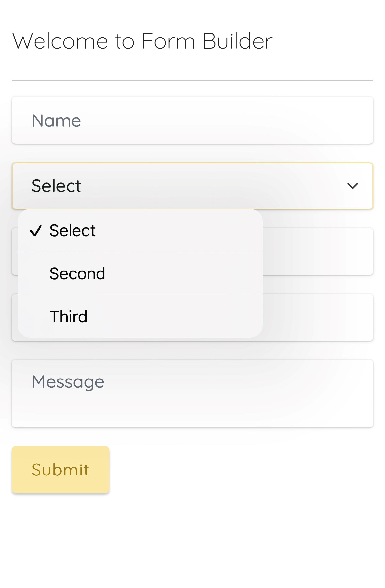Click the Welcome to Form Builder heading

142,41
